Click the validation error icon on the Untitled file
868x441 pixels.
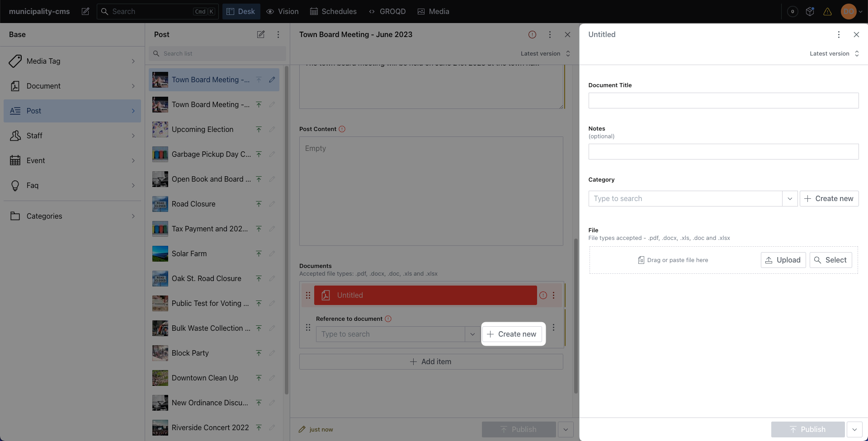pyautogui.click(x=543, y=295)
